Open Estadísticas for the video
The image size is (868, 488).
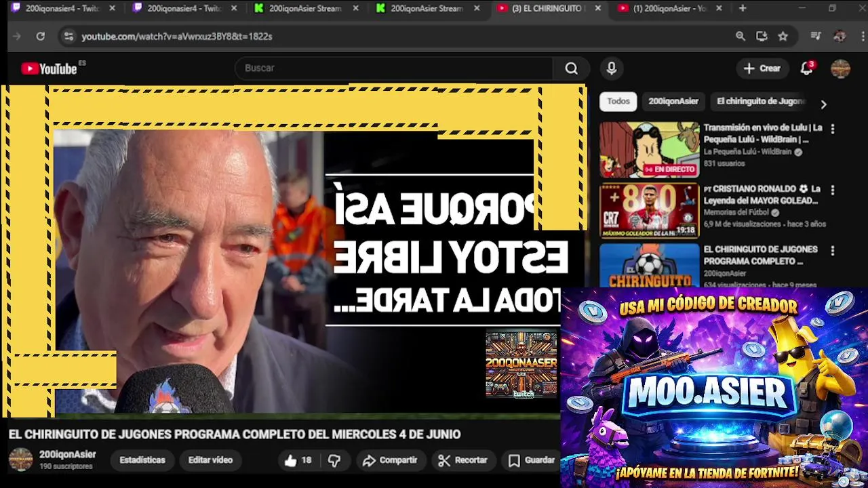[x=142, y=460]
